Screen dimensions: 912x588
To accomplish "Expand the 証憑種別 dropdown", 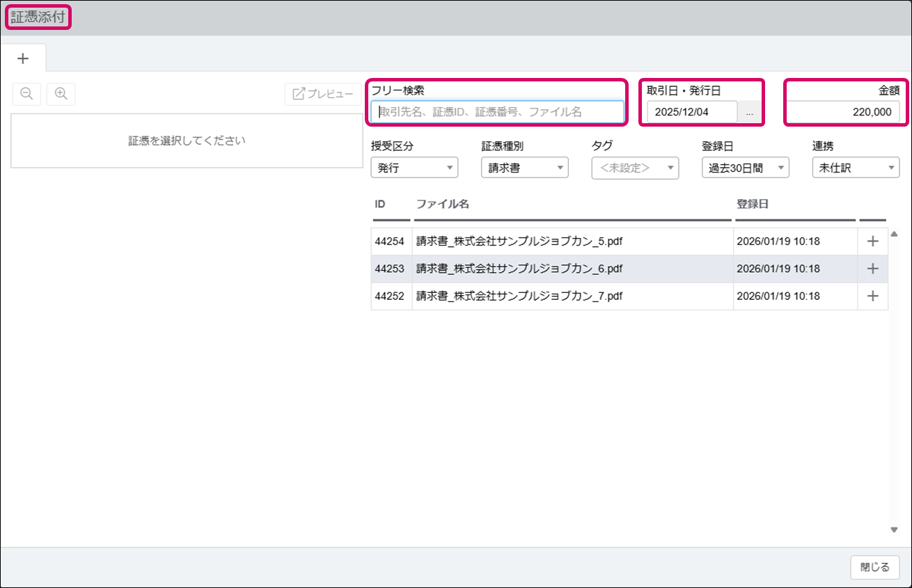I will tap(524, 168).
